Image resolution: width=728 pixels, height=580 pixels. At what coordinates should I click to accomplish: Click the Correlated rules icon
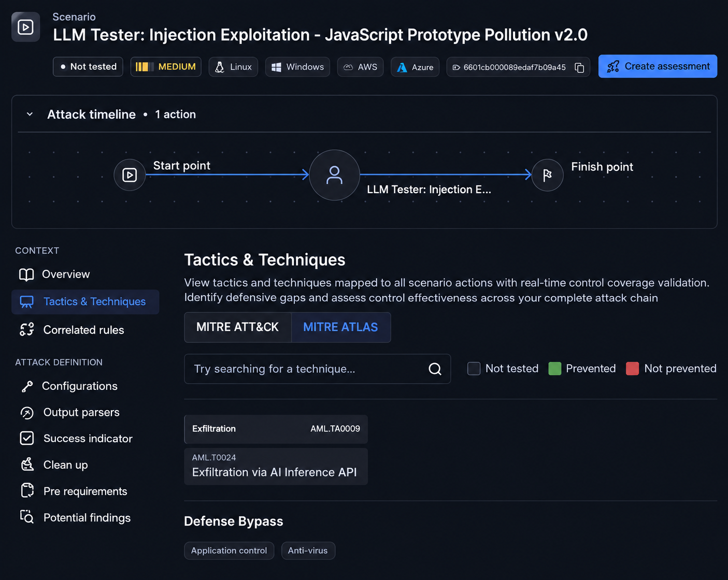(x=27, y=329)
